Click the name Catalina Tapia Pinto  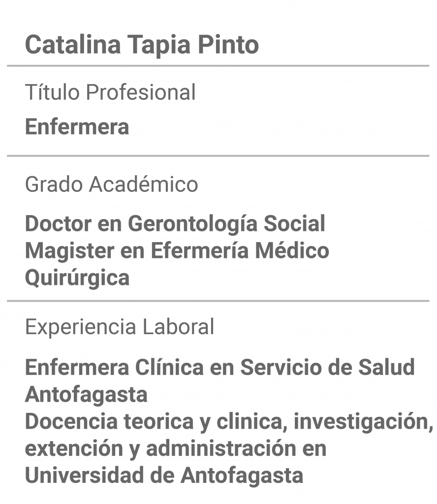point(142,45)
